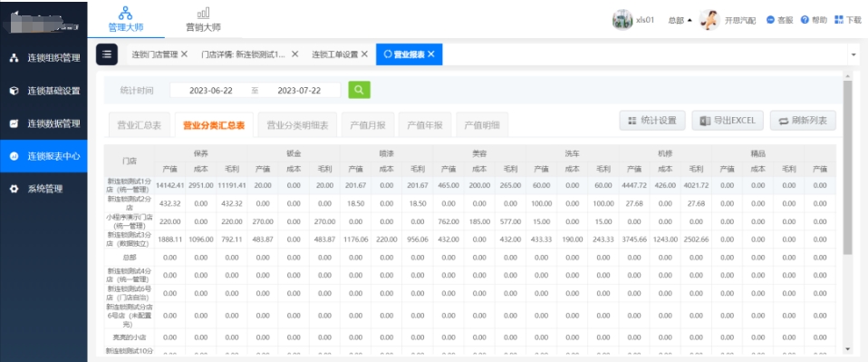Click the scrollbar down arrow
The image size is (868, 362).
847,348
